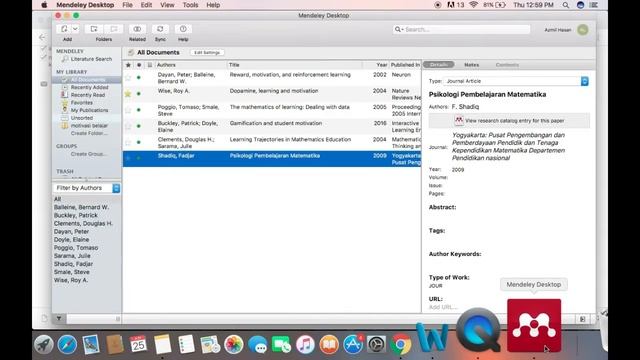Open the Add button dropdown arrow

[75, 29]
